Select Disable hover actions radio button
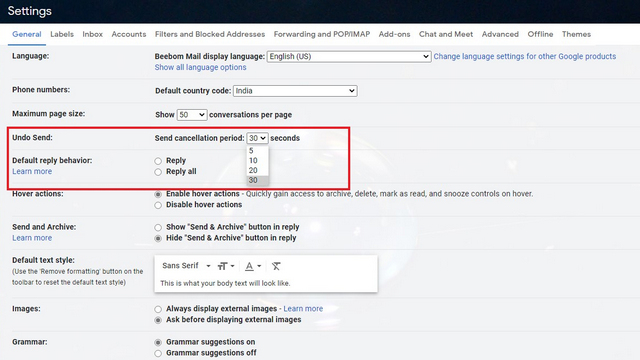Screen dimensions: 640x360 158,205
